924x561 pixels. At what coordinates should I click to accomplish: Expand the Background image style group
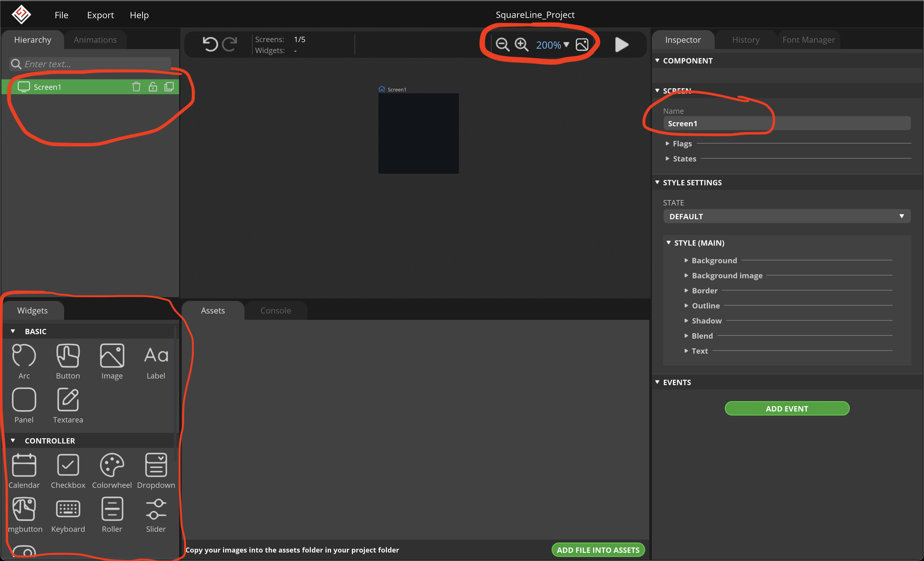click(x=686, y=276)
